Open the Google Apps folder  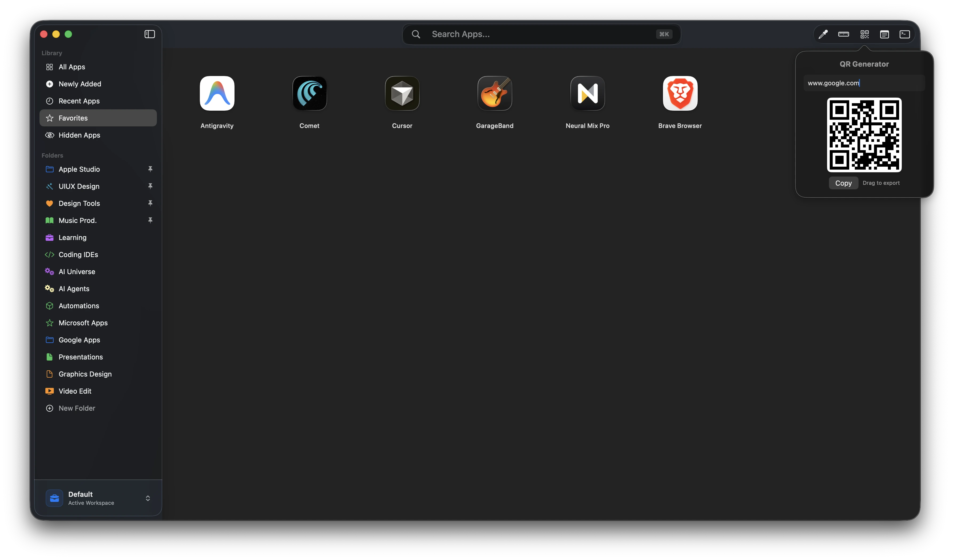coord(98,340)
